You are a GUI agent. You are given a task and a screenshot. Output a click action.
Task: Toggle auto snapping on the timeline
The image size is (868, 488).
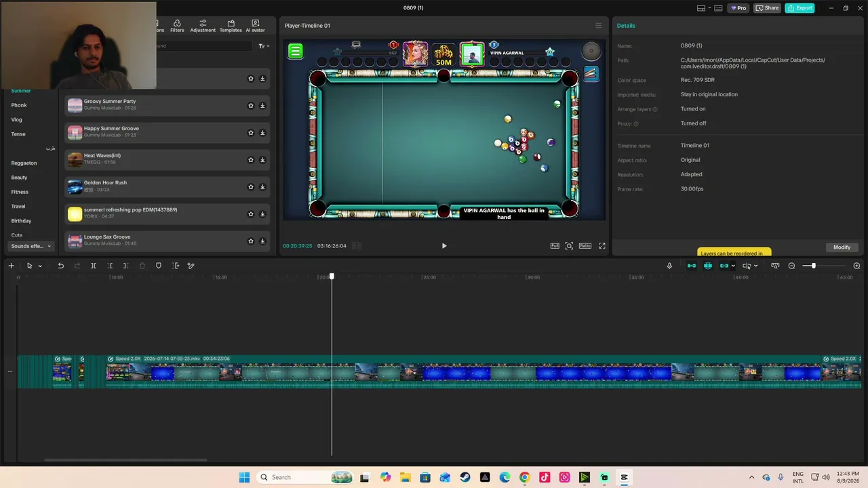coord(708,266)
